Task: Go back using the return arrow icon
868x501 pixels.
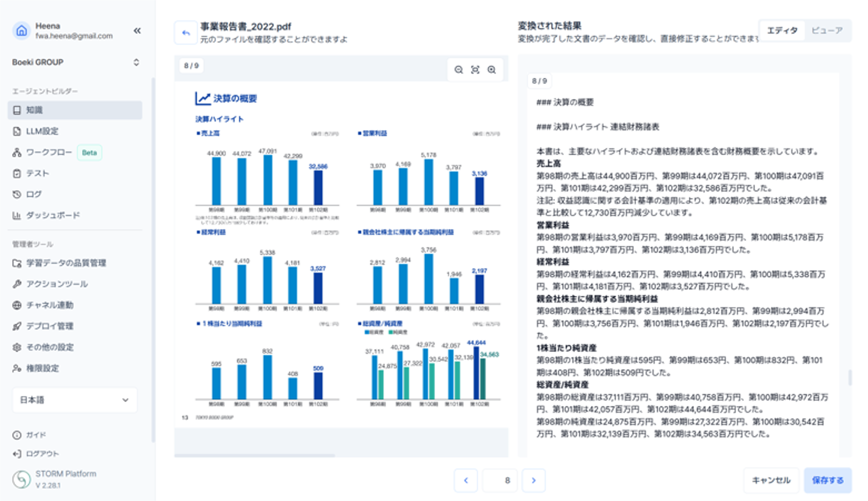Action: click(186, 33)
